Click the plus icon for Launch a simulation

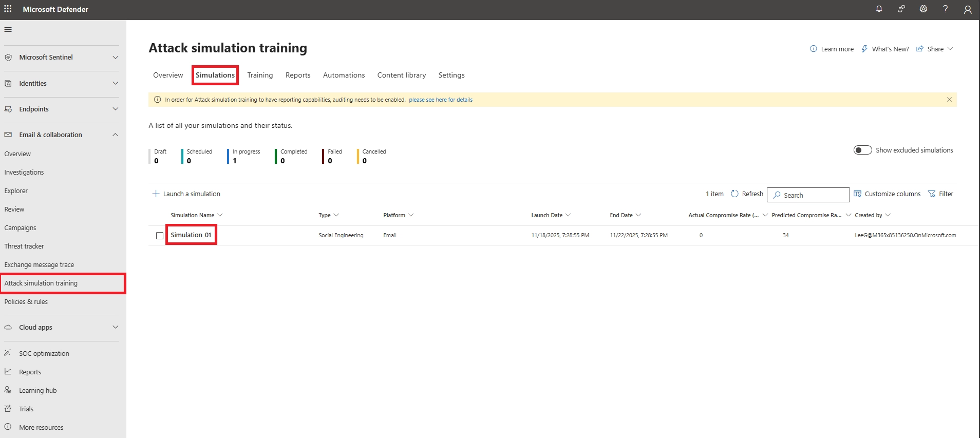[x=156, y=194]
